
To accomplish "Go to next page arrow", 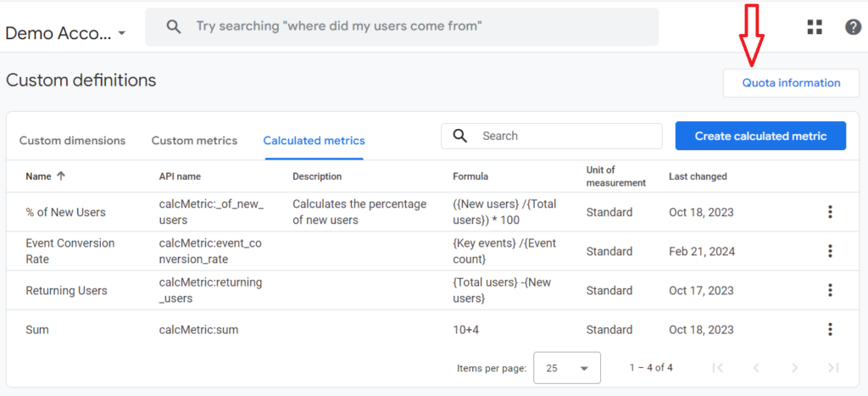I will coord(795,368).
